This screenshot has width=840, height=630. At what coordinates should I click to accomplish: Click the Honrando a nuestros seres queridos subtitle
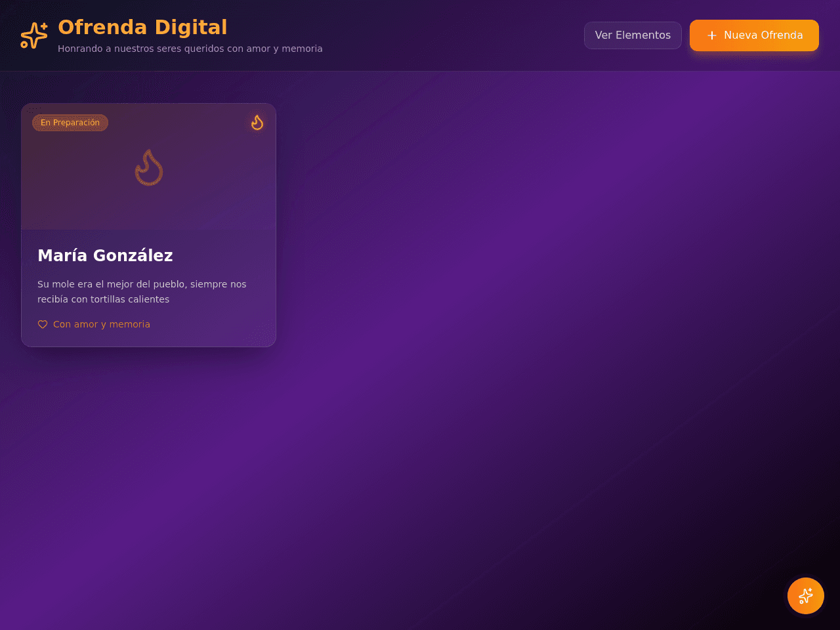190,49
